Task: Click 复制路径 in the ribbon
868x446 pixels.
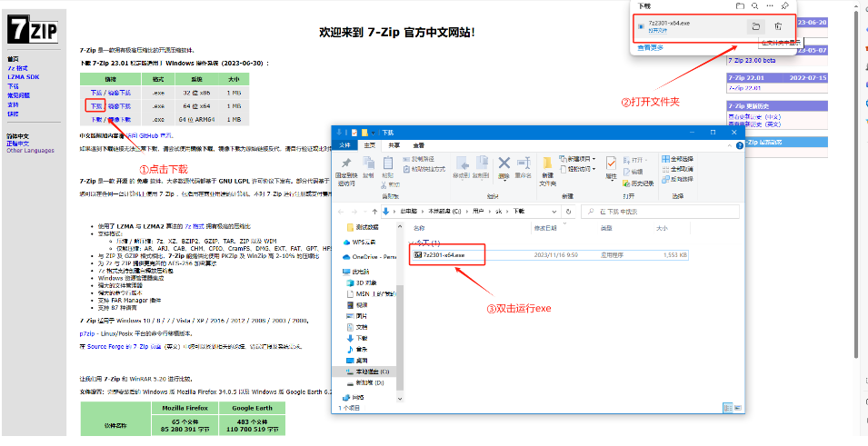Action: 419,159
